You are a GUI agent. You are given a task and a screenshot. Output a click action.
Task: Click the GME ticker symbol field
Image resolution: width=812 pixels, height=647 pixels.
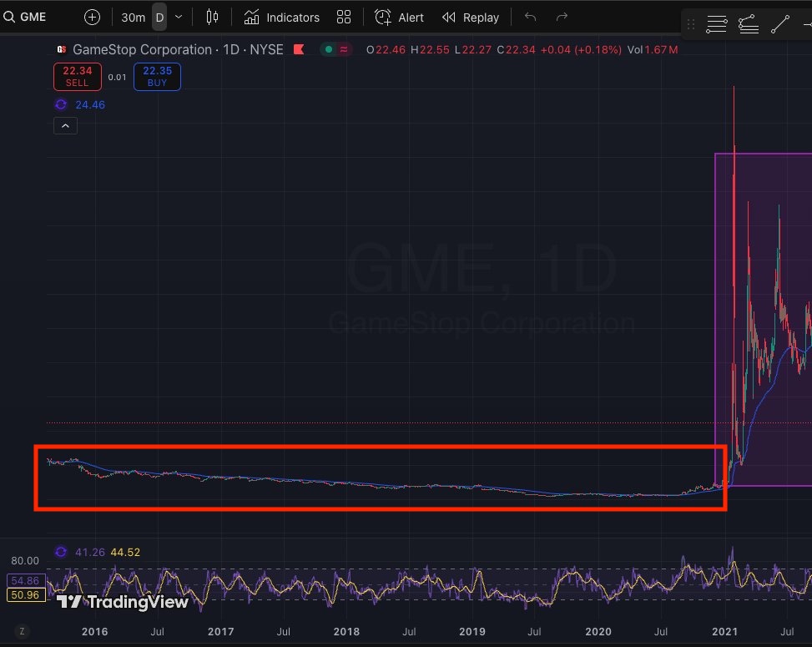[x=33, y=17]
